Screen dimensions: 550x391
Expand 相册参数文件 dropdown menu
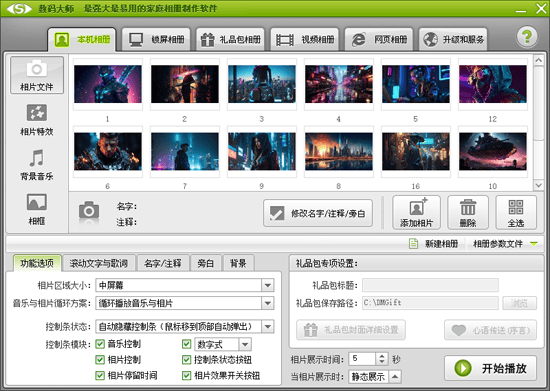[534, 244]
